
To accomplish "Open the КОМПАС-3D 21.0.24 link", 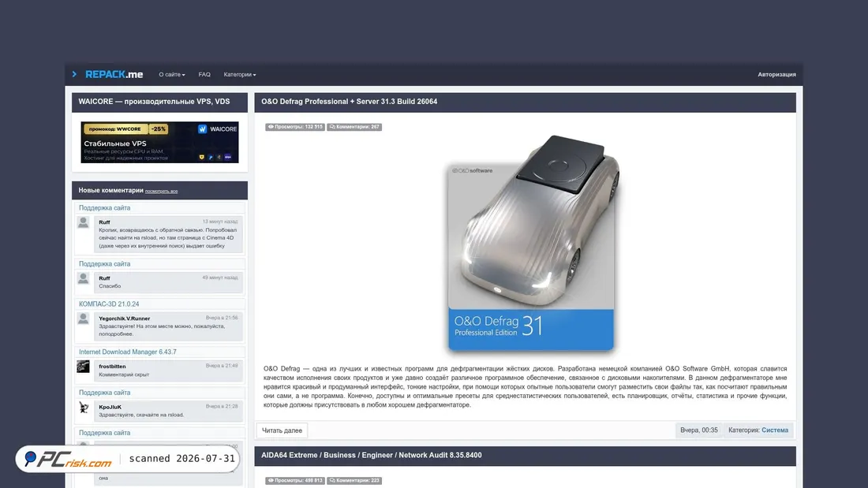I will pos(109,304).
